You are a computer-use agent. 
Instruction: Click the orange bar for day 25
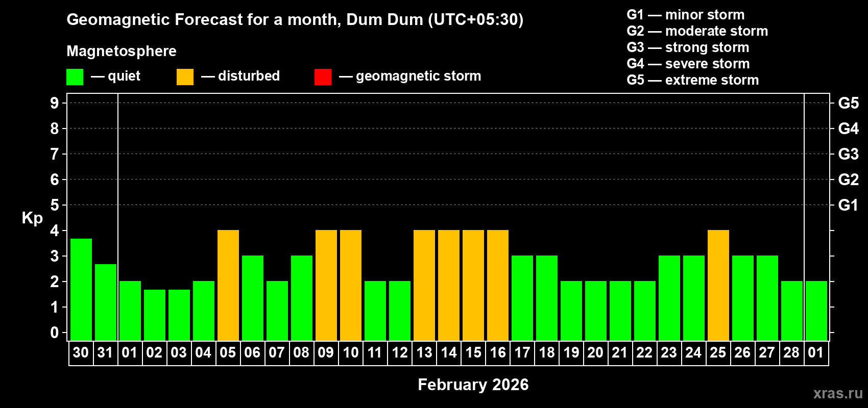point(718,286)
